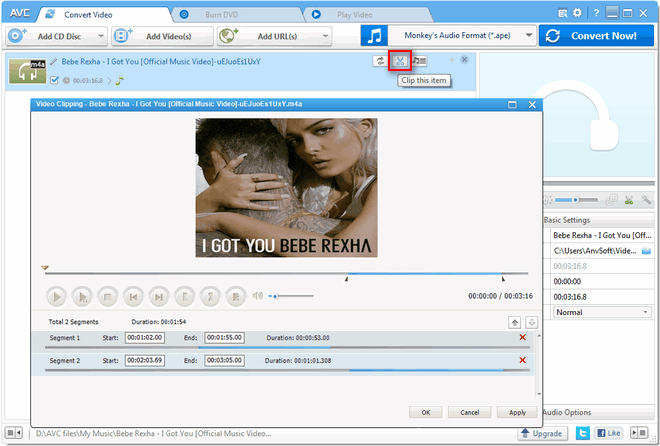This screenshot has width=660, height=446.
Task: Open the help question mark icon
Action: [x=596, y=13]
